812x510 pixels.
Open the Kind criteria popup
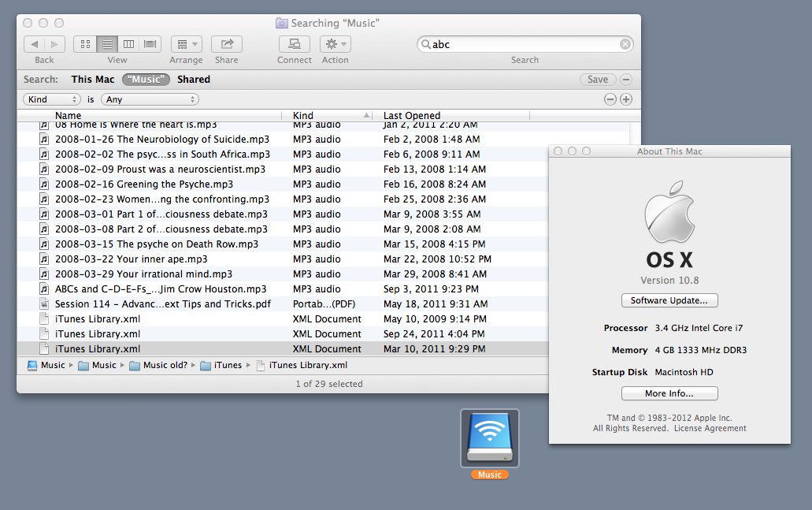[52, 99]
